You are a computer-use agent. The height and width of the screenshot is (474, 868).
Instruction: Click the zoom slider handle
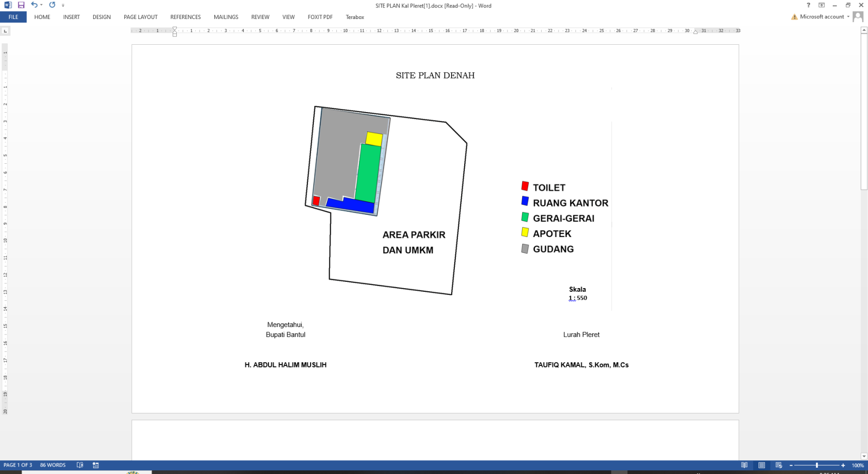[817, 465]
